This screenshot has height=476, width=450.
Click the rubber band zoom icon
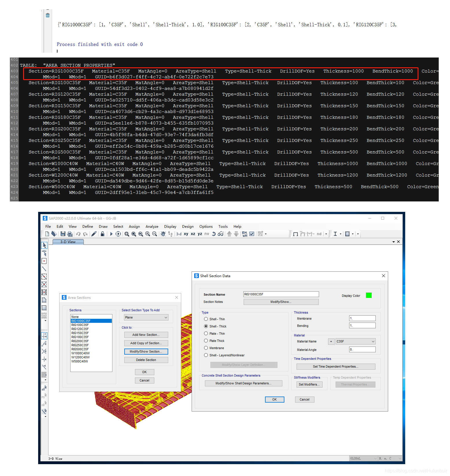[x=127, y=234]
